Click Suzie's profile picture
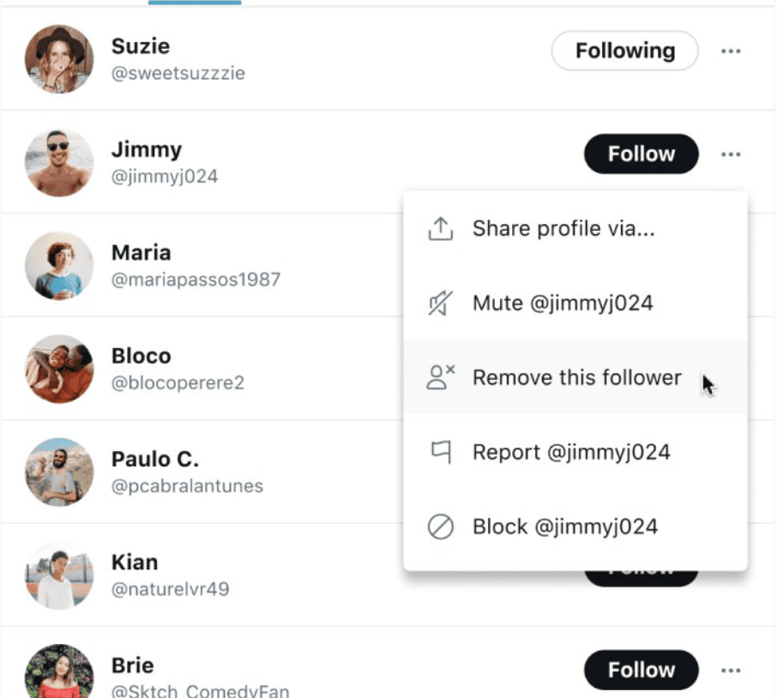Image resolution: width=784 pixels, height=698 pixels. pos(59,59)
